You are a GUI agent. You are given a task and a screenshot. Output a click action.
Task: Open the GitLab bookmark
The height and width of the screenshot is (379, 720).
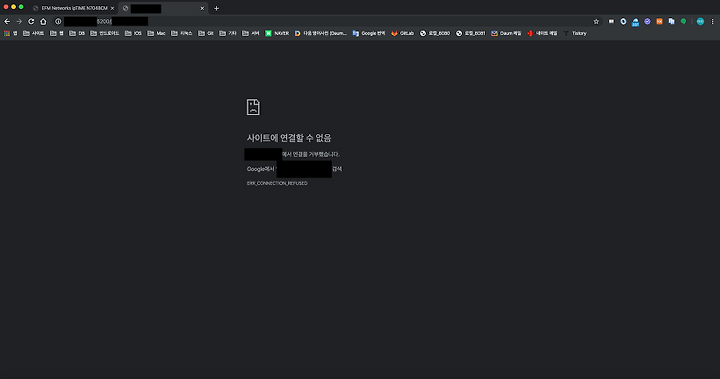point(402,33)
